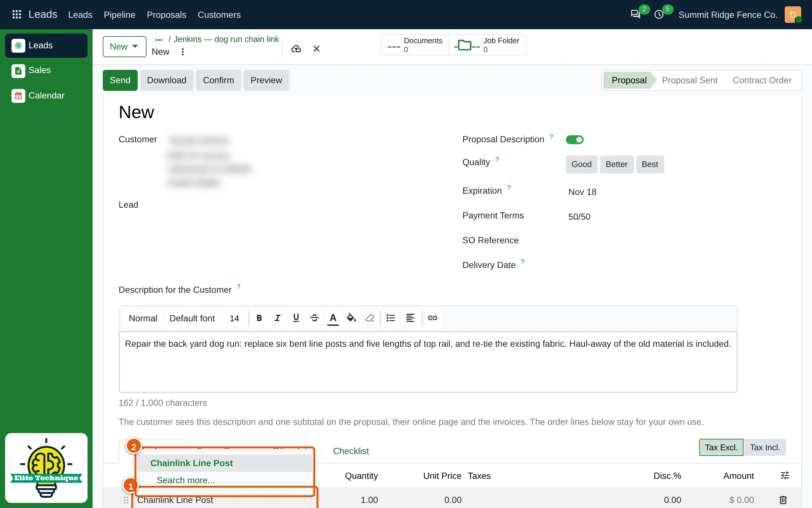Set status to Contract Order

pyautogui.click(x=762, y=80)
